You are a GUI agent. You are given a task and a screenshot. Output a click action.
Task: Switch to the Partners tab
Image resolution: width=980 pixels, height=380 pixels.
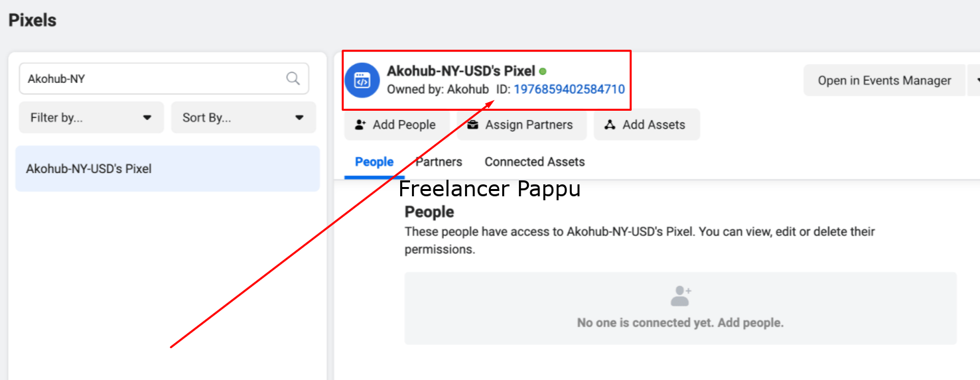tap(439, 162)
